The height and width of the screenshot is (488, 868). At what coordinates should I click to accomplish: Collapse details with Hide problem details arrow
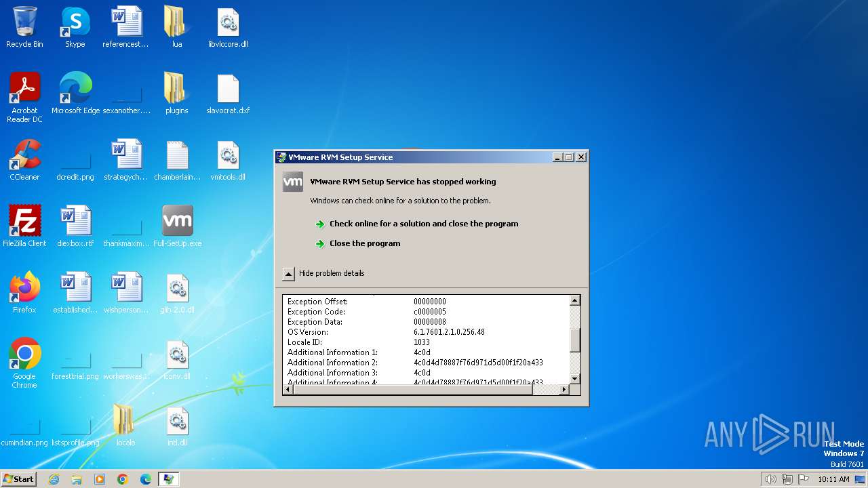pos(288,274)
